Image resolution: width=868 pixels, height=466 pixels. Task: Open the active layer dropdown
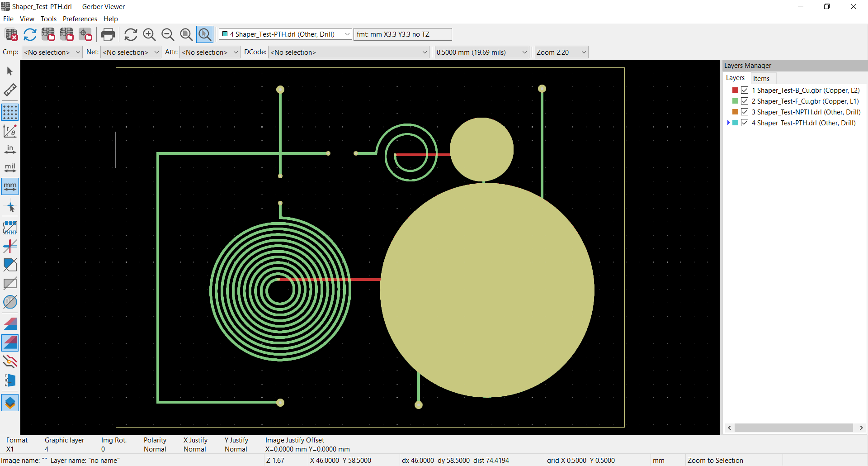[x=285, y=34]
